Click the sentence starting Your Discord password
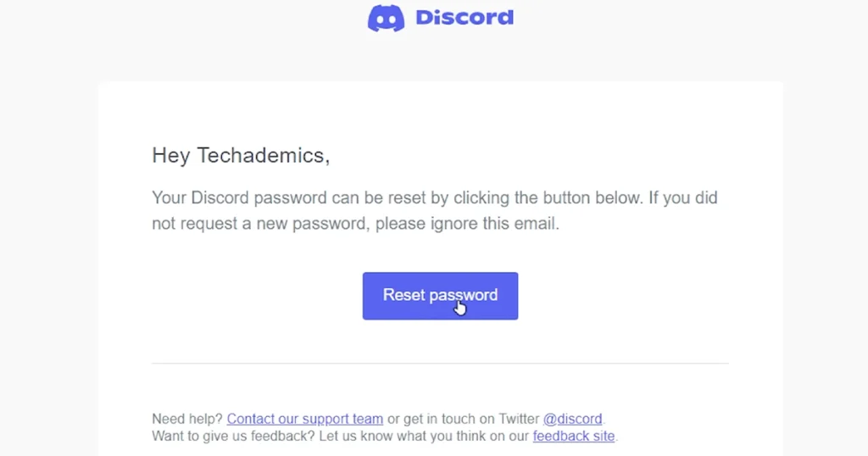The image size is (868, 456). (435, 211)
